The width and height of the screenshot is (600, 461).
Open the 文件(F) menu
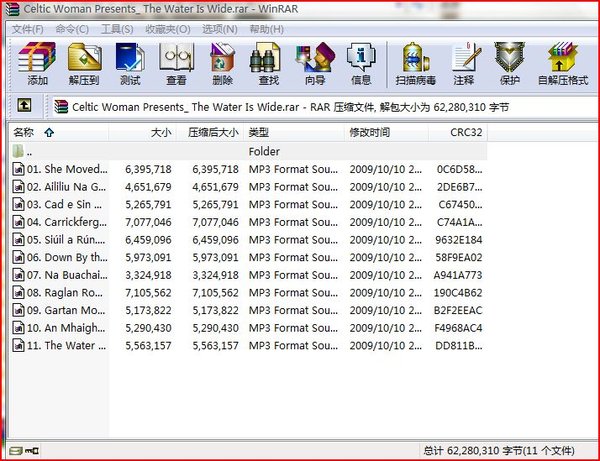28,29
